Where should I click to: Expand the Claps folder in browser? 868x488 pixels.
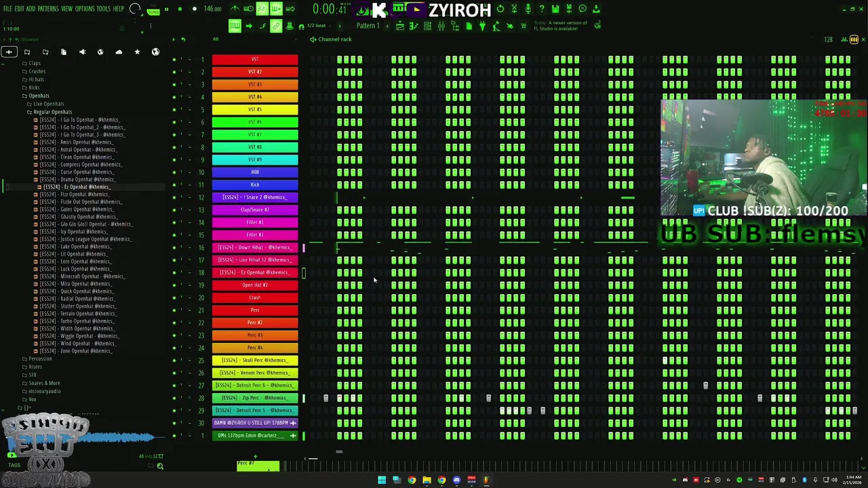pos(35,63)
